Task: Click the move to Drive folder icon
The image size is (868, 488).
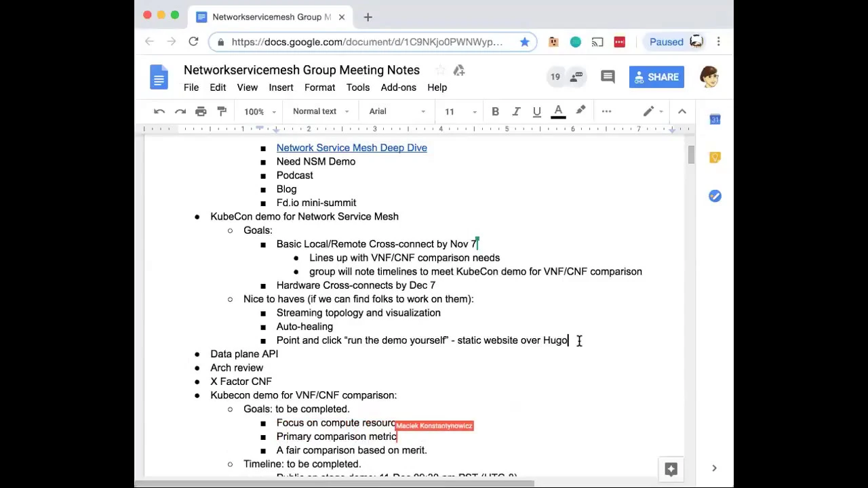Action: (459, 70)
